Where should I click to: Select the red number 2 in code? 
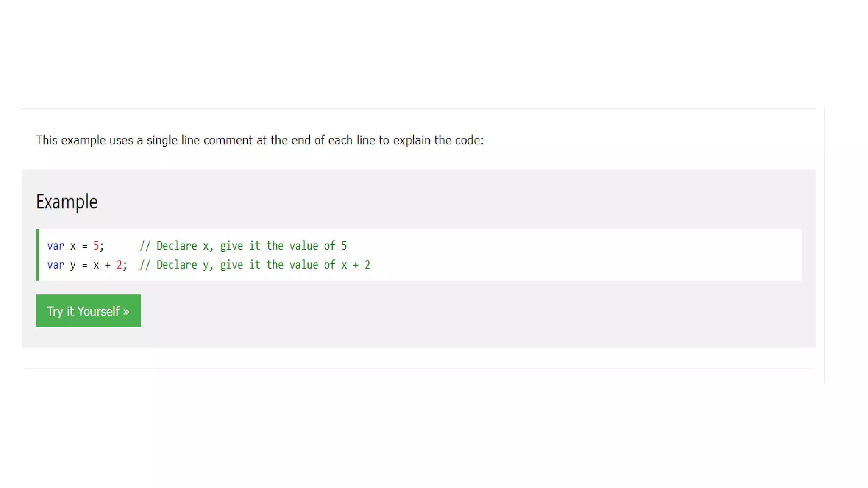tap(119, 265)
